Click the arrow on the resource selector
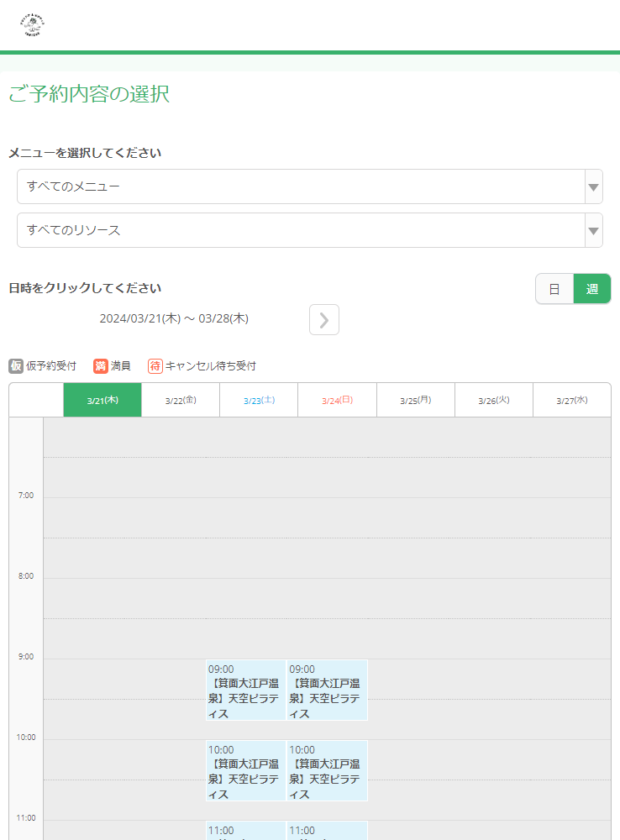 (592, 230)
